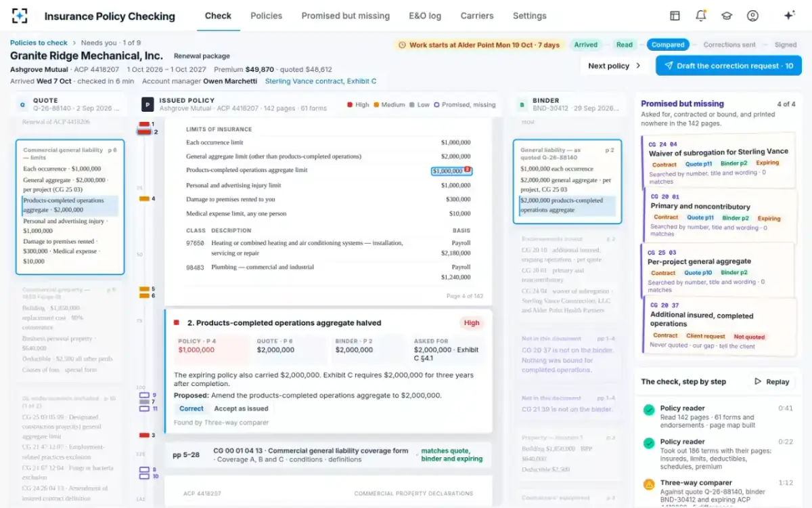Click the Asked for $2,000,000 Exhibit C cell
812x508 pixels.
coord(446,349)
